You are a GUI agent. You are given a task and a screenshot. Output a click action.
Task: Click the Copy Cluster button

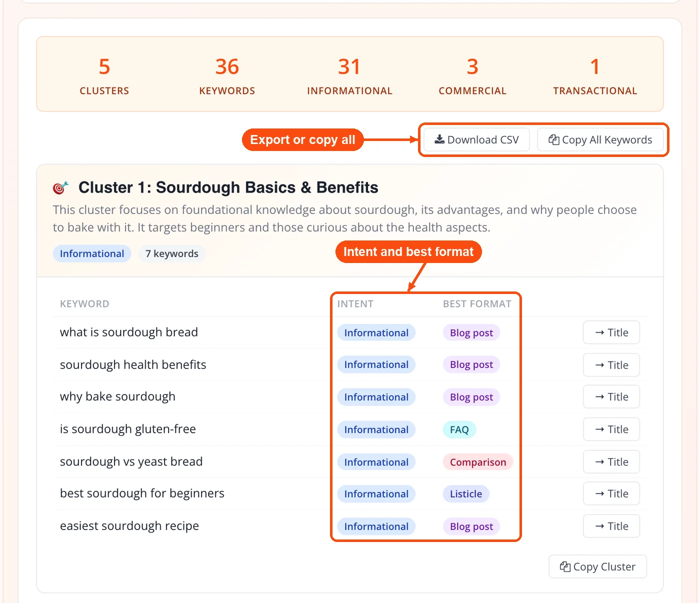597,566
